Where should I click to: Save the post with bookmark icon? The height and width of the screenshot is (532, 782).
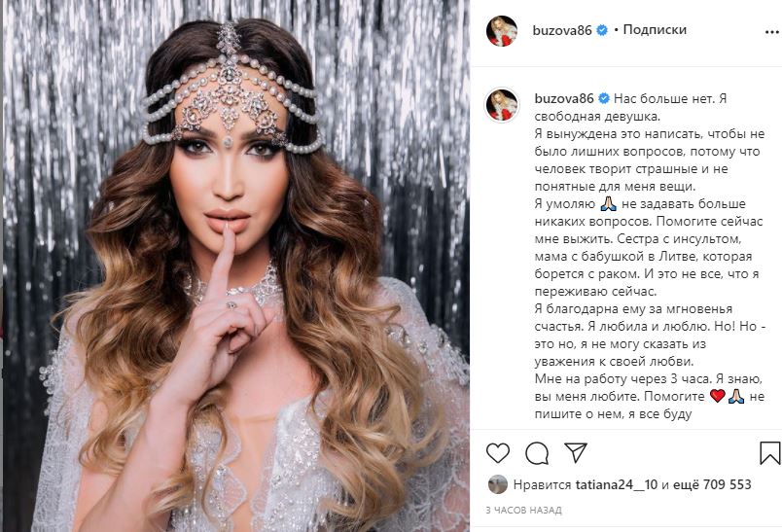(770, 452)
